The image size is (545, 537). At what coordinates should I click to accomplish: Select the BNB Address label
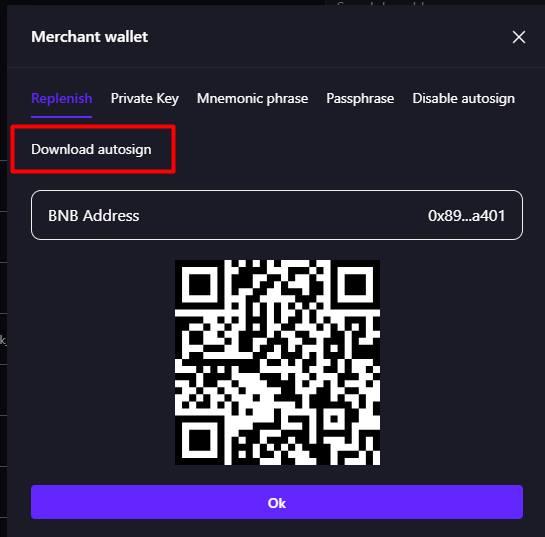coord(93,215)
